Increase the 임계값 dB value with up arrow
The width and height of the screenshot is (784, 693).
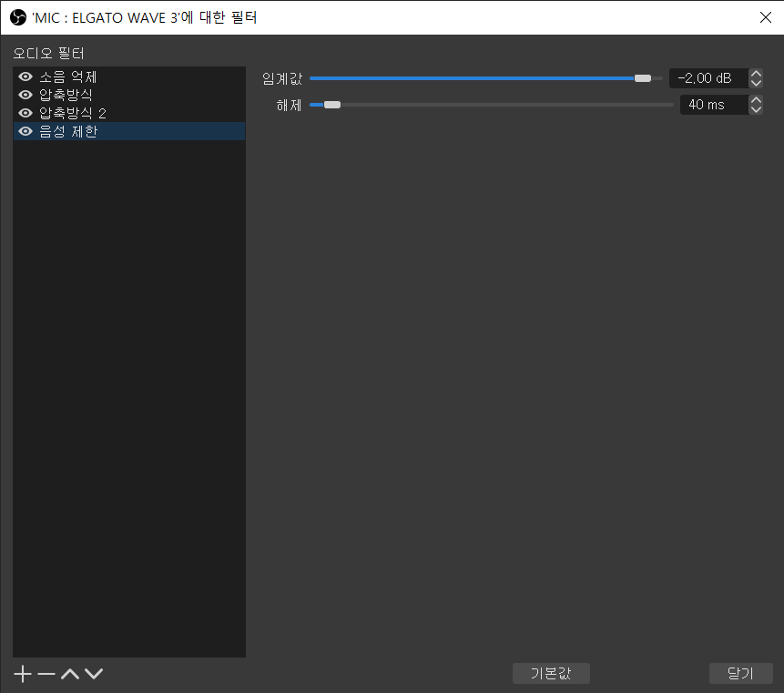click(756, 74)
